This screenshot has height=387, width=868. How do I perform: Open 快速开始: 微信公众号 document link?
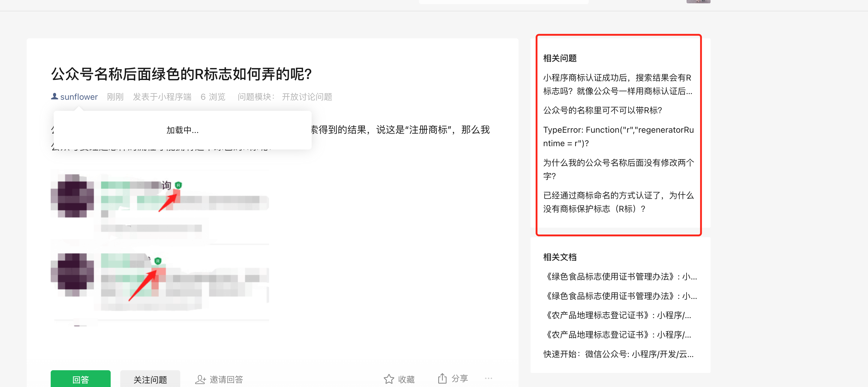[618, 354]
